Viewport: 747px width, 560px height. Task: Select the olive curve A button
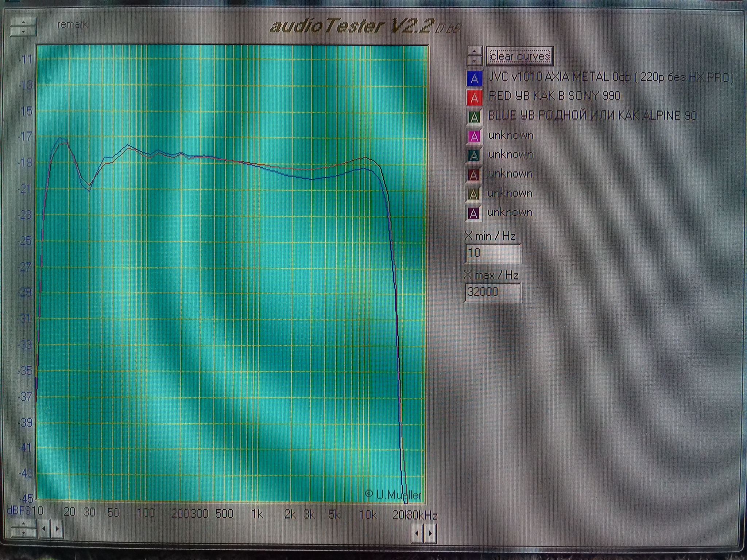(473, 194)
